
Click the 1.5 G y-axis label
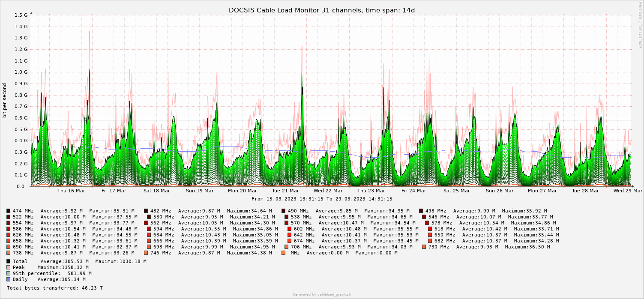pos(21,15)
